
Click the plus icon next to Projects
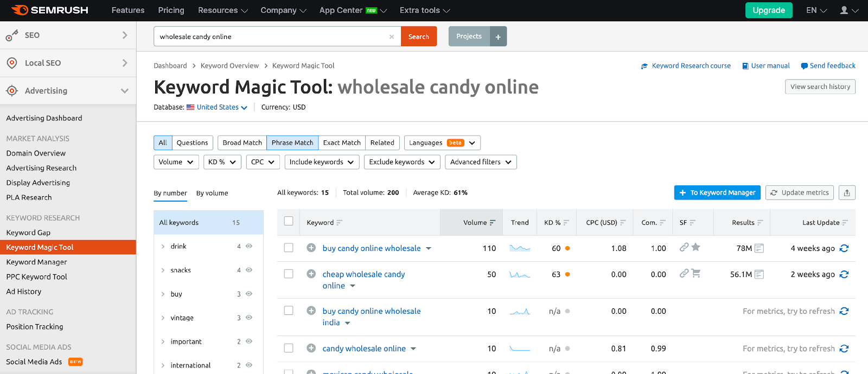pyautogui.click(x=498, y=36)
